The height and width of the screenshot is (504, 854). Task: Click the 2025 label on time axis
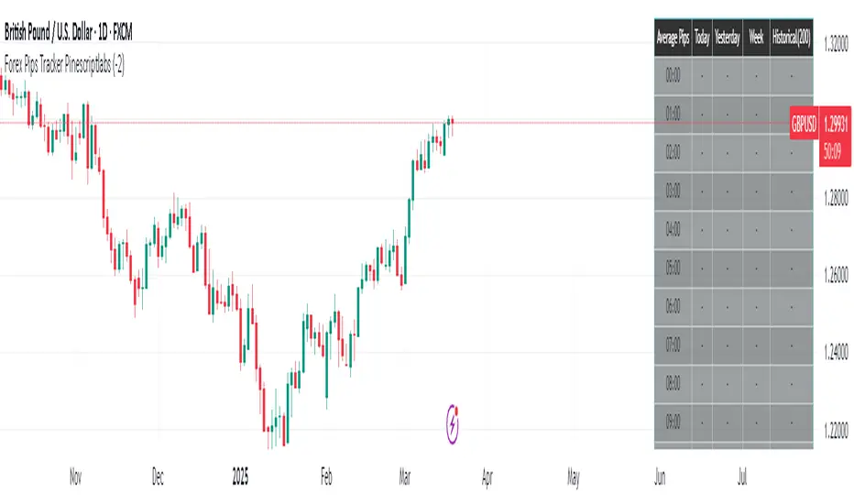point(240,477)
